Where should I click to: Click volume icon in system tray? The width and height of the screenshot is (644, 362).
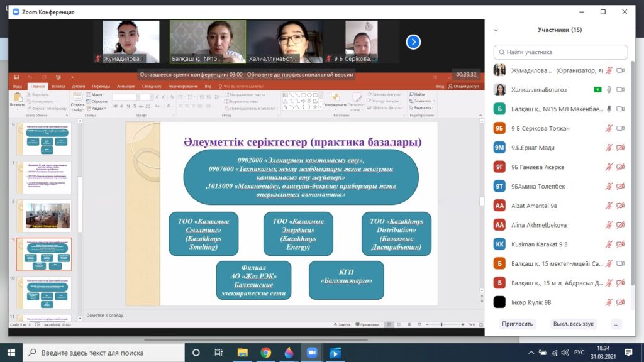pos(565,353)
